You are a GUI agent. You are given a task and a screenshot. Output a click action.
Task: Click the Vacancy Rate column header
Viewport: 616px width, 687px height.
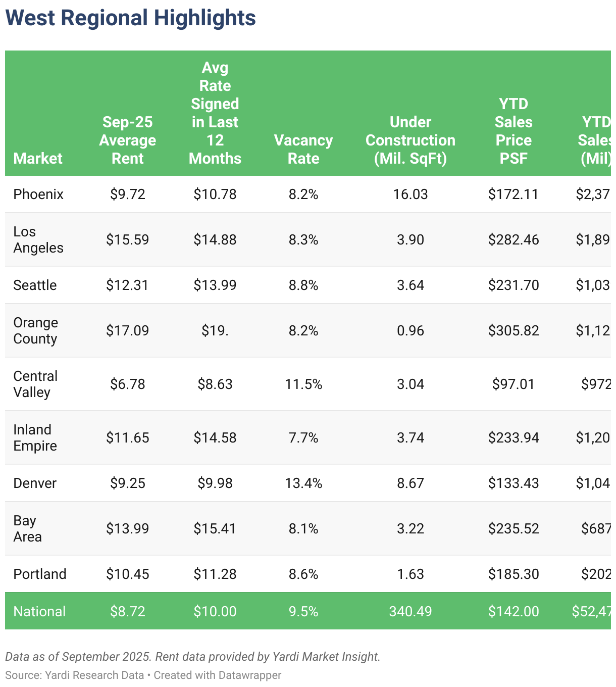point(303,149)
